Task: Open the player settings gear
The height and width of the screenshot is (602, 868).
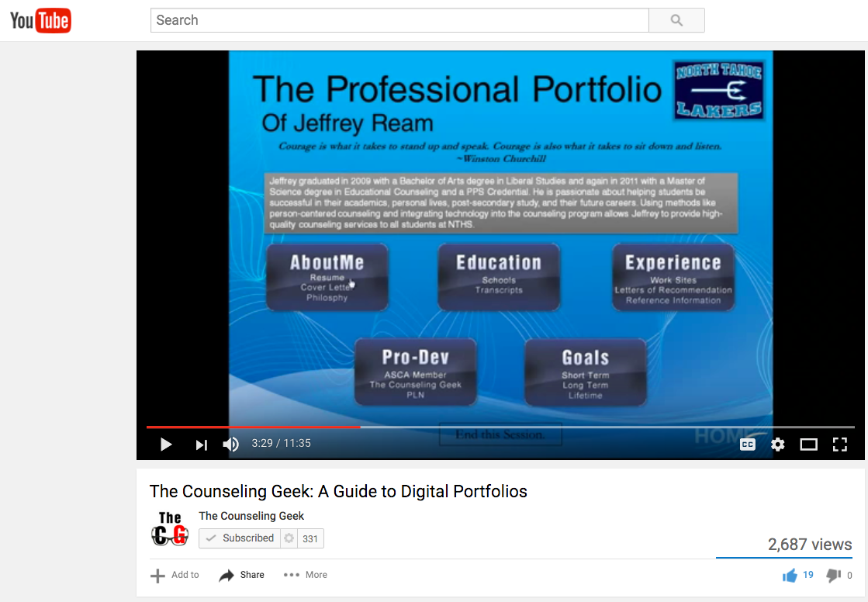Action: [778, 445]
